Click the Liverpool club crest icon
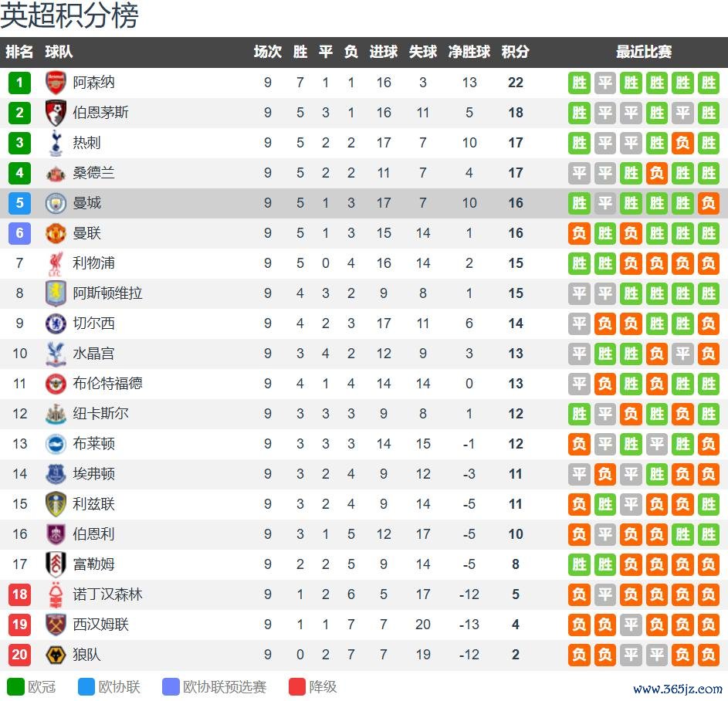 (x=56, y=263)
